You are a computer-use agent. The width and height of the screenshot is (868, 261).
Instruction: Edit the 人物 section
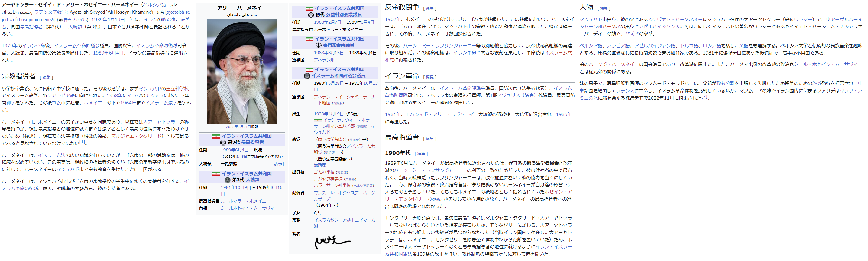click(604, 8)
